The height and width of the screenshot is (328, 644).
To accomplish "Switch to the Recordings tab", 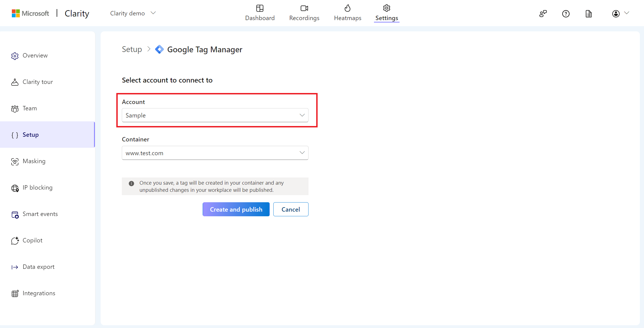I will click(304, 13).
